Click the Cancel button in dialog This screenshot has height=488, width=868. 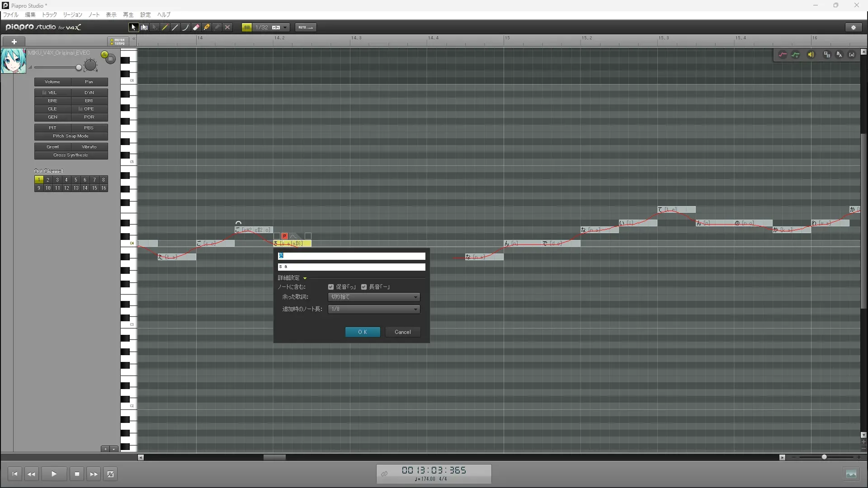coord(402,332)
